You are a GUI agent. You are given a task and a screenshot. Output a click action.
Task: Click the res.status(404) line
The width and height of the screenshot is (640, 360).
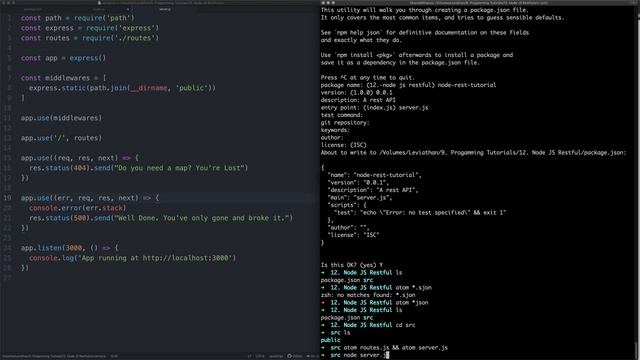click(x=138, y=168)
